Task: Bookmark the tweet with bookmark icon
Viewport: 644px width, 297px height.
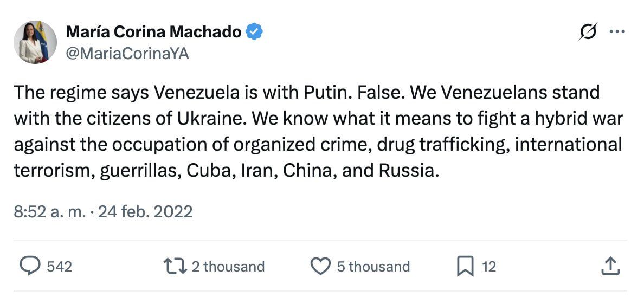Action: (465, 266)
